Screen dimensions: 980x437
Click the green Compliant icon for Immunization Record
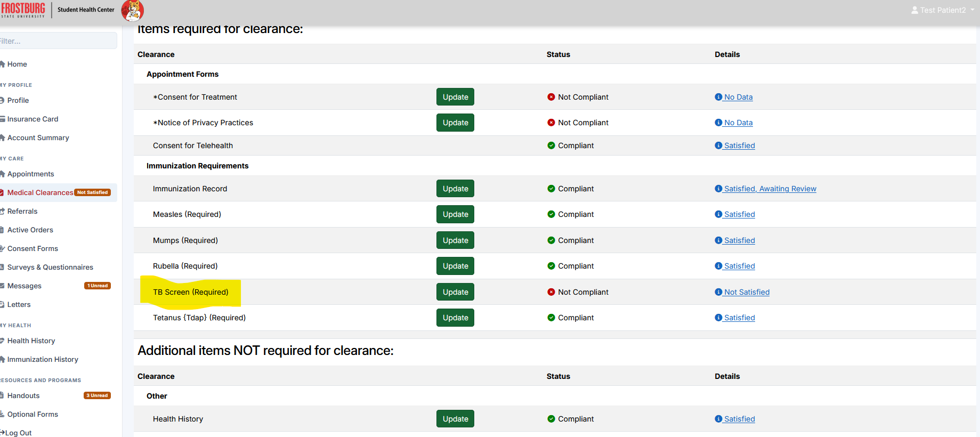tap(551, 189)
